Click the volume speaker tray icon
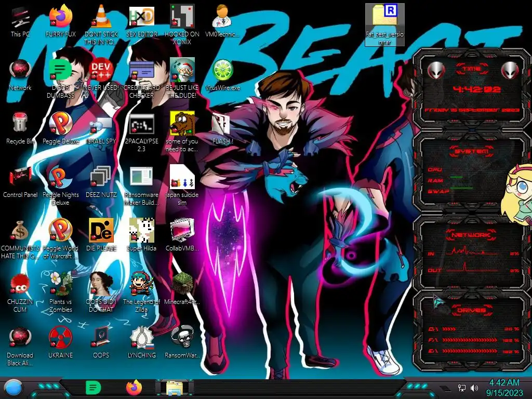The width and height of the screenshot is (532, 399). click(474, 388)
